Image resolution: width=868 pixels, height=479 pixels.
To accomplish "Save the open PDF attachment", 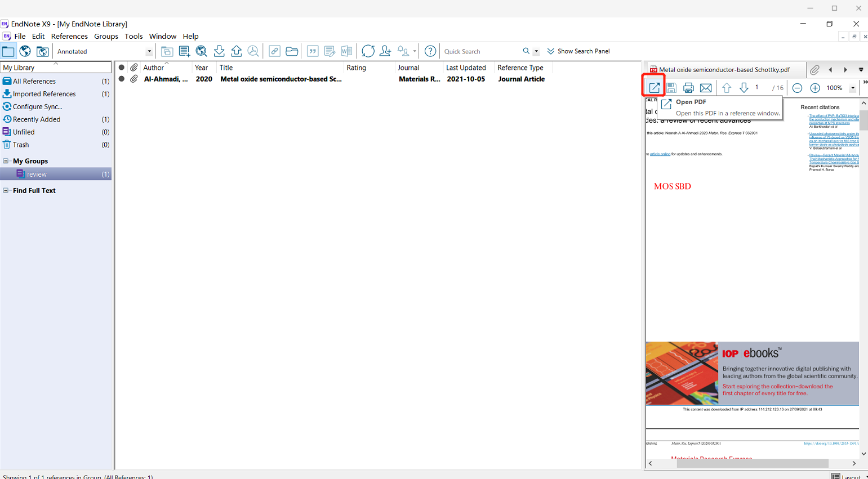I will click(x=671, y=88).
